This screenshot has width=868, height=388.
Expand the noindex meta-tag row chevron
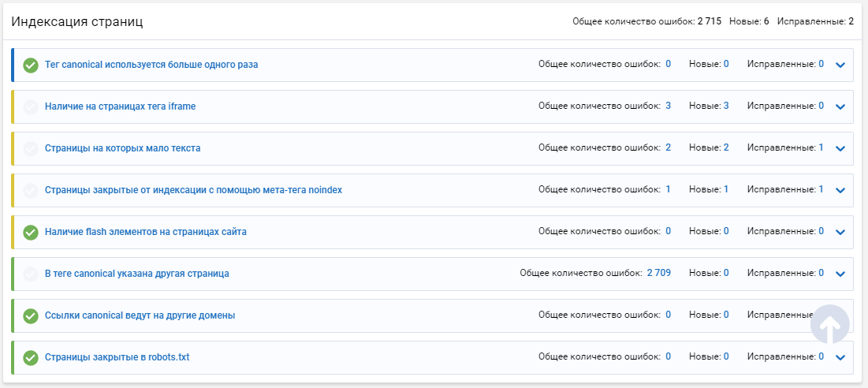840,190
